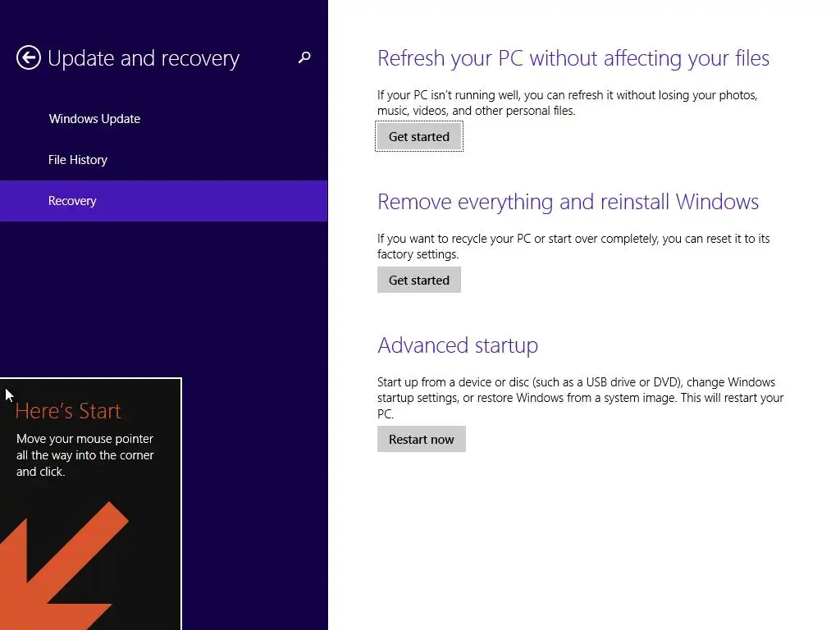Open the search magnifier icon
The height and width of the screenshot is (630, 840).
304,57
